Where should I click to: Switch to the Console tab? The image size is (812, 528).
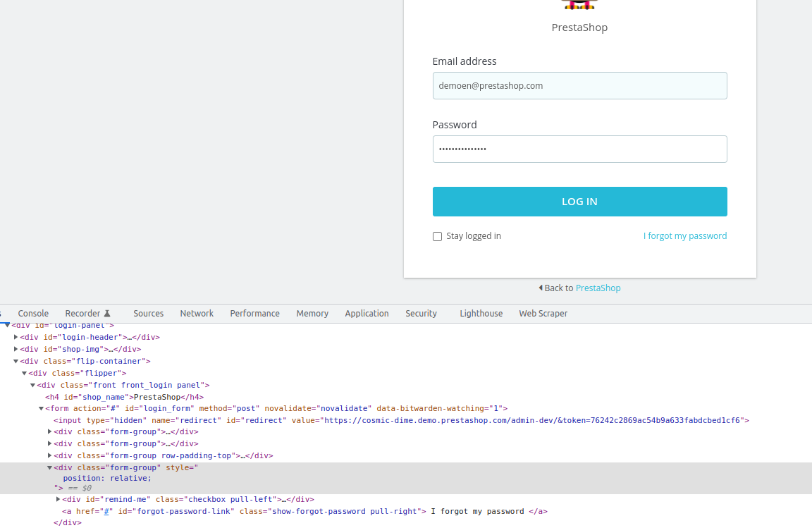point(33,313)
